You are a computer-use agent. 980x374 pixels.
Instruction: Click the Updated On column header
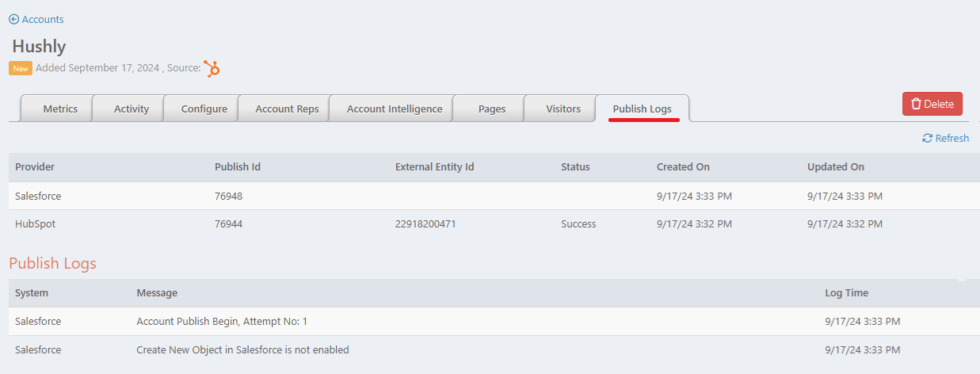[x=836, y=167]
